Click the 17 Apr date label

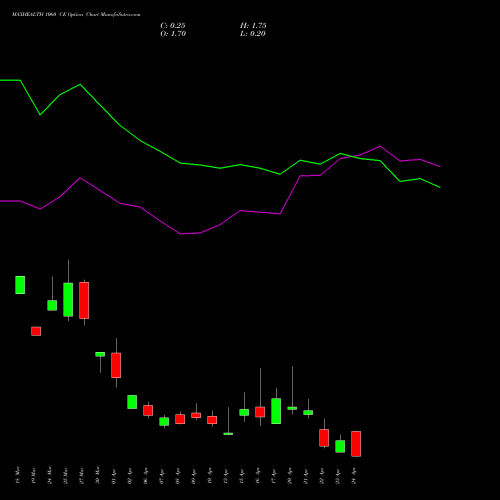point(274,475)
